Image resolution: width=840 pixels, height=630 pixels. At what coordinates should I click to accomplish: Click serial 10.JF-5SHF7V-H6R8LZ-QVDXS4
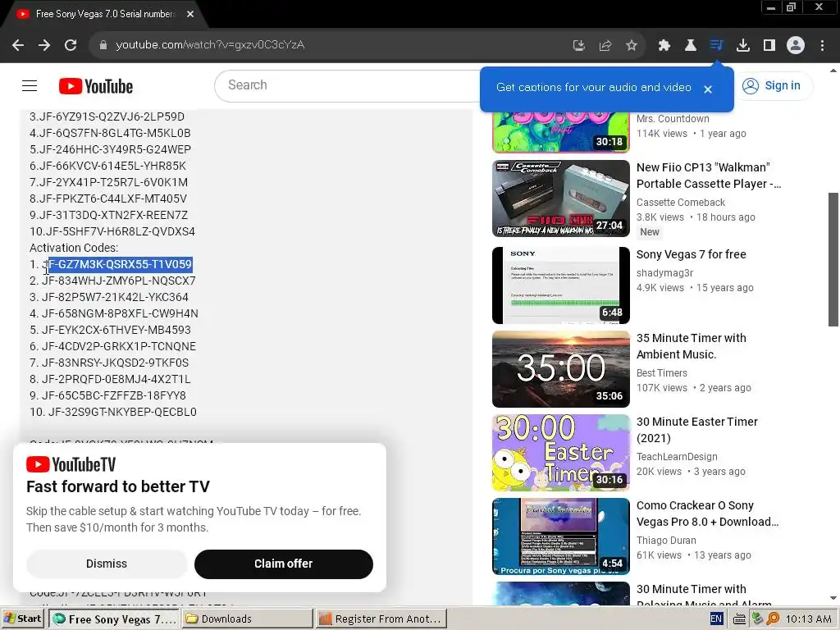[112, 231]
